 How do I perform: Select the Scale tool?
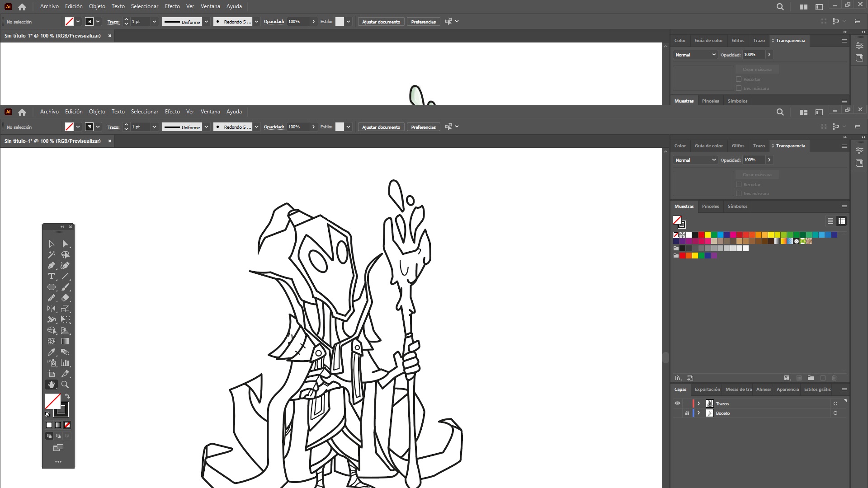point(65,309)
